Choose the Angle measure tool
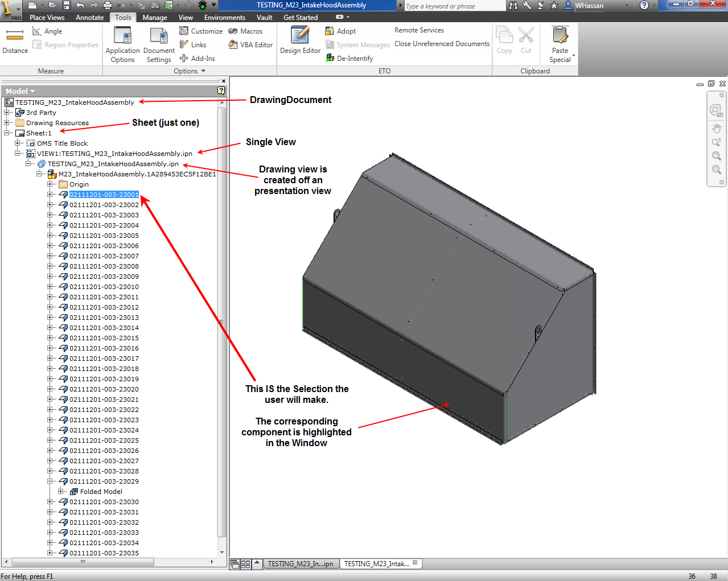This screenshot has height=581, width=728. coord(47,31)
